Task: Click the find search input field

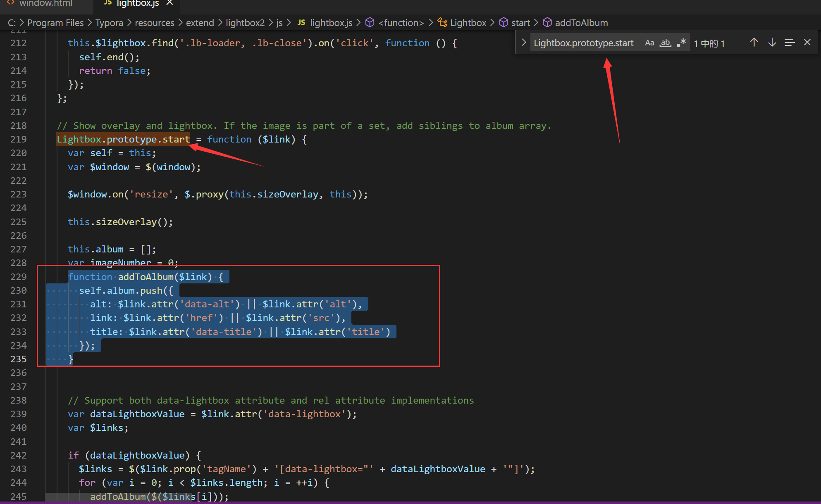Action: [584, 43]
